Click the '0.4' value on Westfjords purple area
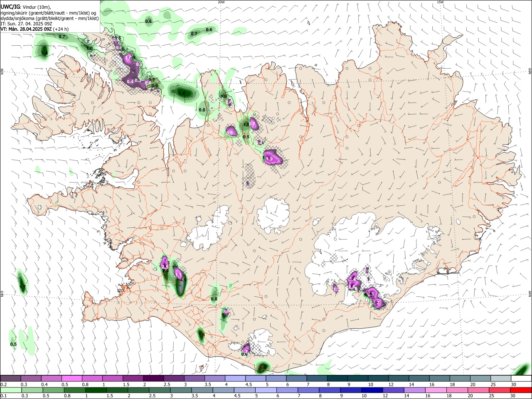Screen dimensions: 532x399 coord(130,81)
